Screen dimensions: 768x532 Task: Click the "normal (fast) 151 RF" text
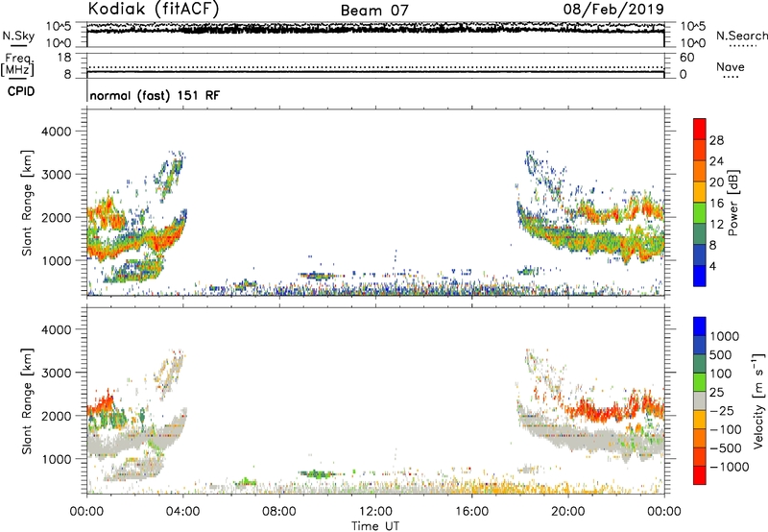(155, 95)
